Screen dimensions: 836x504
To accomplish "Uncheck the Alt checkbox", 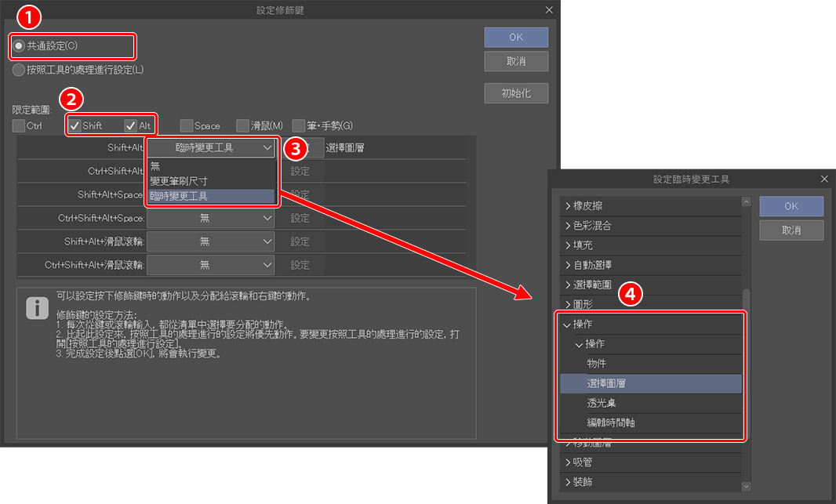I will pyautogui.click(x=131, y=125).
